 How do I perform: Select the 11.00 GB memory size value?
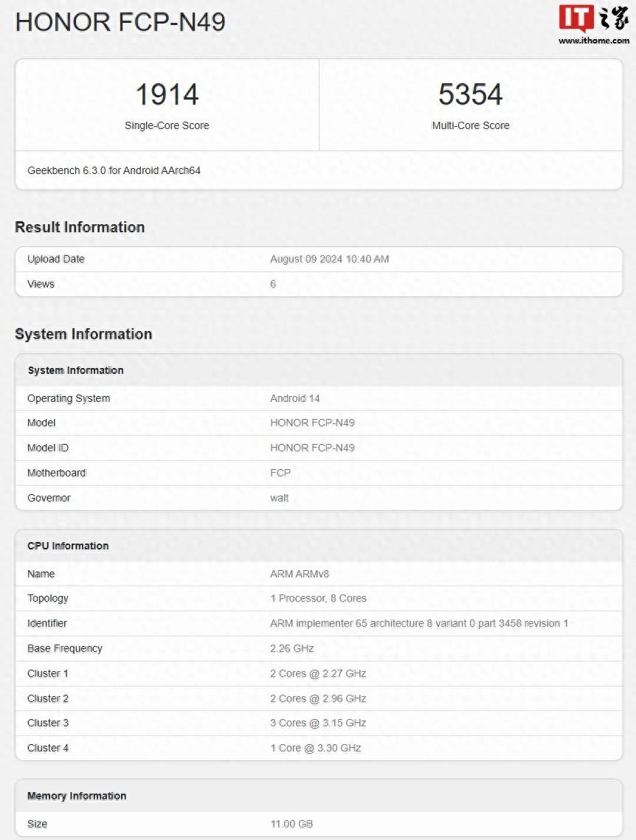291,824
